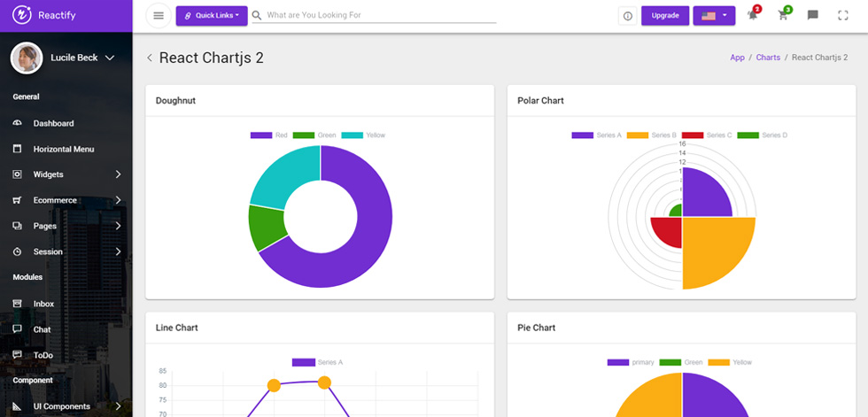This screenshot has width=868, height=417.
Task: Click the Reactify brand name
Action: (57, 15)
